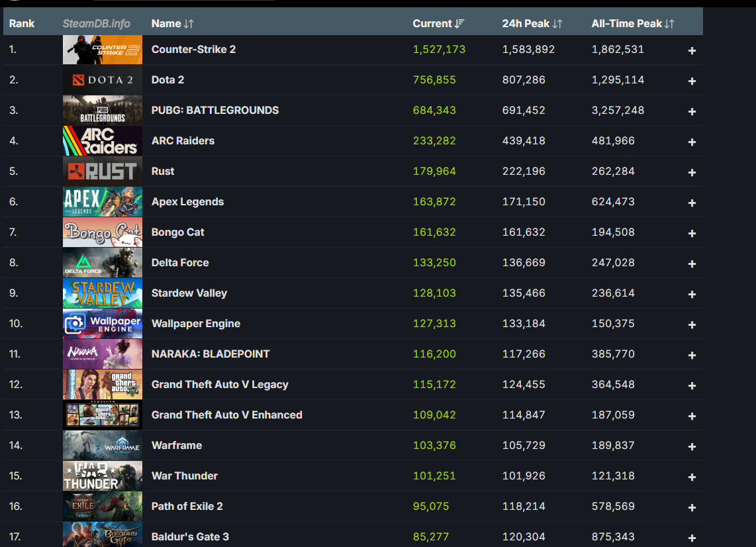756x547 pixels.
Task: Open the Delta Force name link
Action: (180, 262)
